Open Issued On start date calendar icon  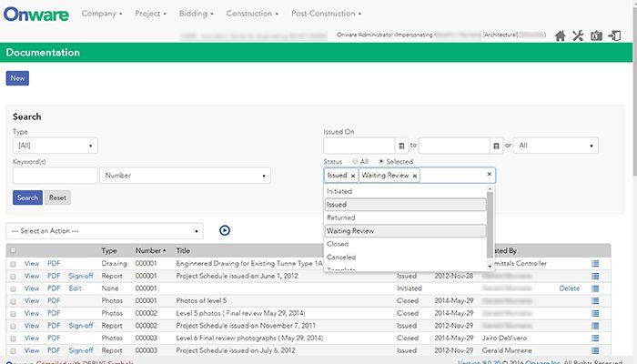point(401,146)
